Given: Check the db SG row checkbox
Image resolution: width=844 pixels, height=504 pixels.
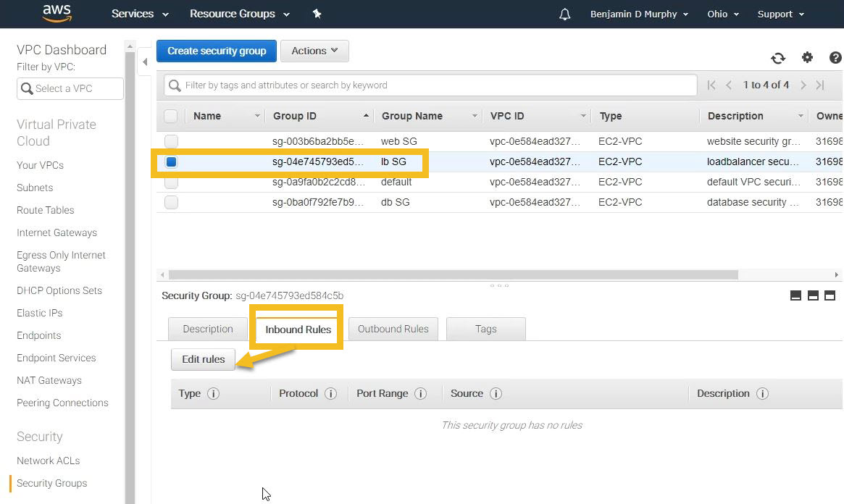Looking at the screenshot, I should coord(171,203).
